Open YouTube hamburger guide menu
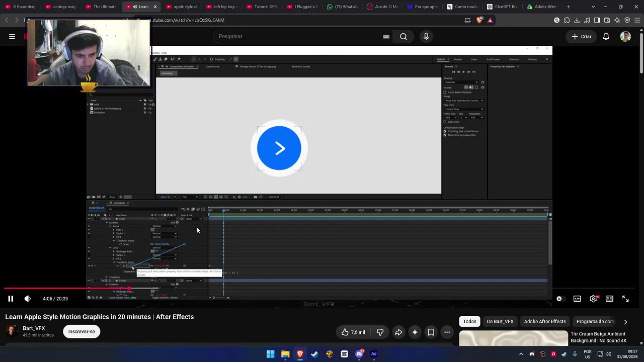Viewport: 644px width, 362px height. tap(12, 36)
